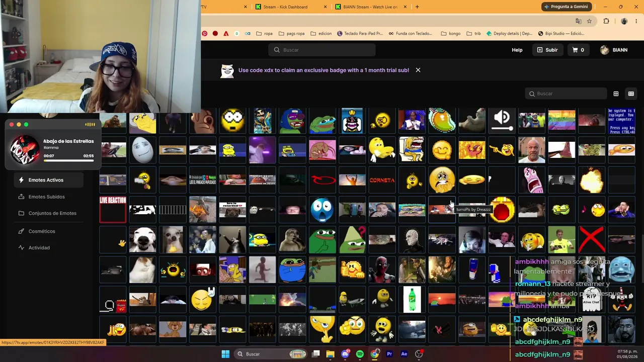This screenshot has width=644, height=362.
Task: Select the blue shocked face emote
Action: tap(322, 209)
